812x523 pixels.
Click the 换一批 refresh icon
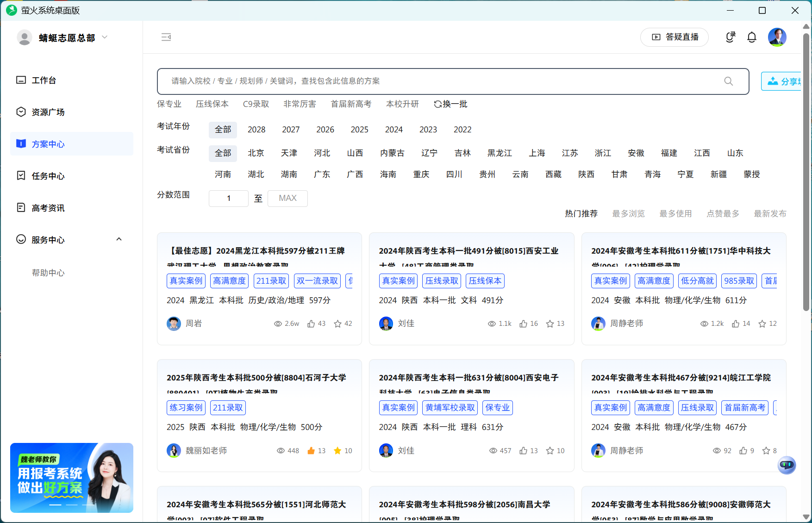tap(438, 104)
